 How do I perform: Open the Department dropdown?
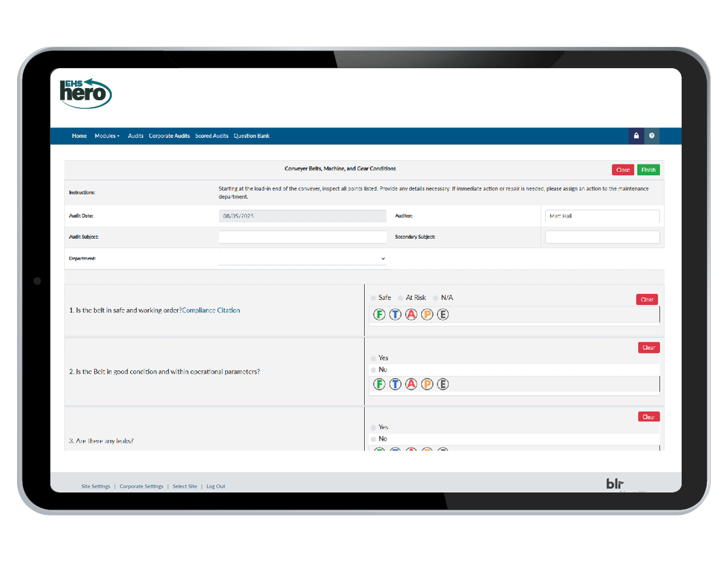coord(303,259)
